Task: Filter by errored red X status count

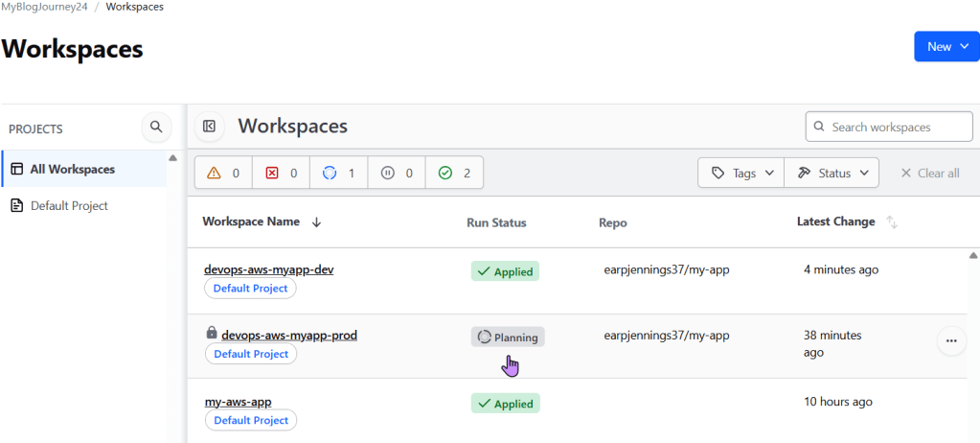Action: pos(281,174)
